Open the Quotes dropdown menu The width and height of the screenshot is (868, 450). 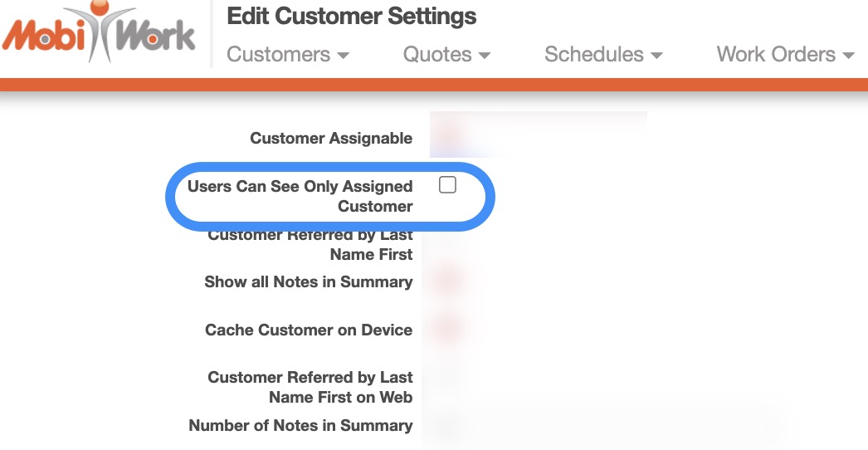click(x=446, y=55)
